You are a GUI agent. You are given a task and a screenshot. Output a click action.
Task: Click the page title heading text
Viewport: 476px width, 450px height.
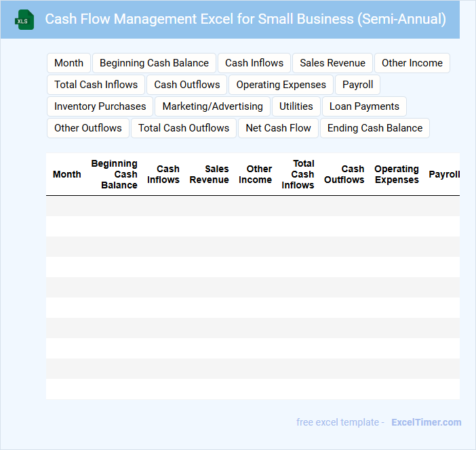coord(245,19)
